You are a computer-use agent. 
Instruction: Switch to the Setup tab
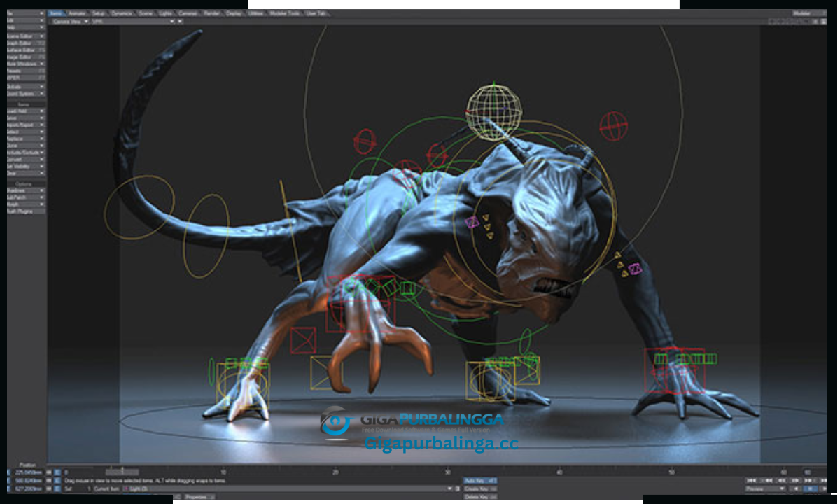pyautogui.click(x=99, y=13)
